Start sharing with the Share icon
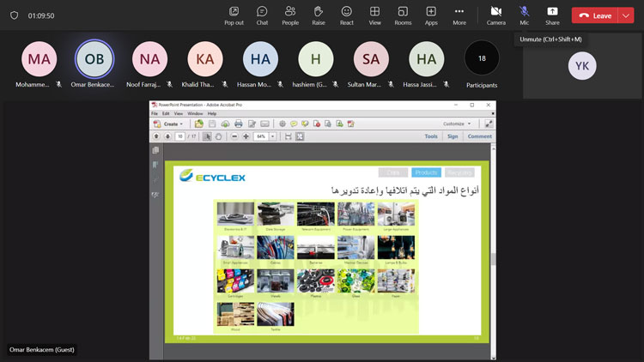Viewport: 644px width, 362px height. (x=552, y=15)
